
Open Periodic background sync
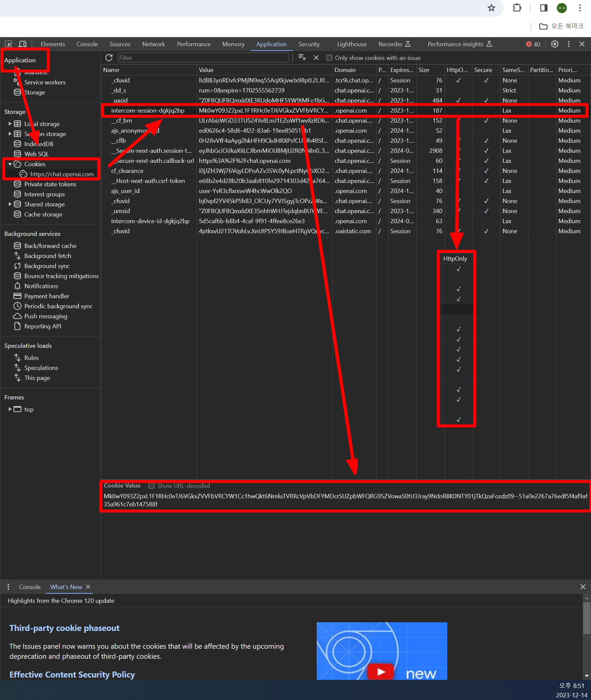click(x=58, y=306)
